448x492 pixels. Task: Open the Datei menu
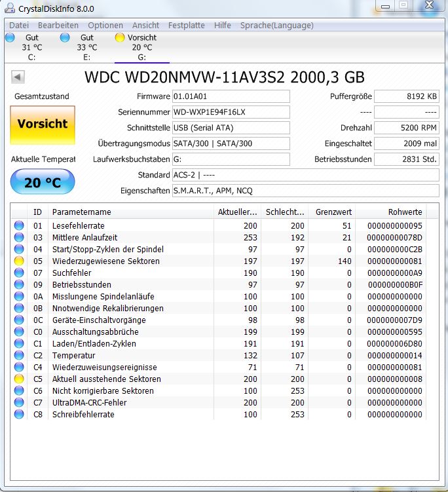19,25
